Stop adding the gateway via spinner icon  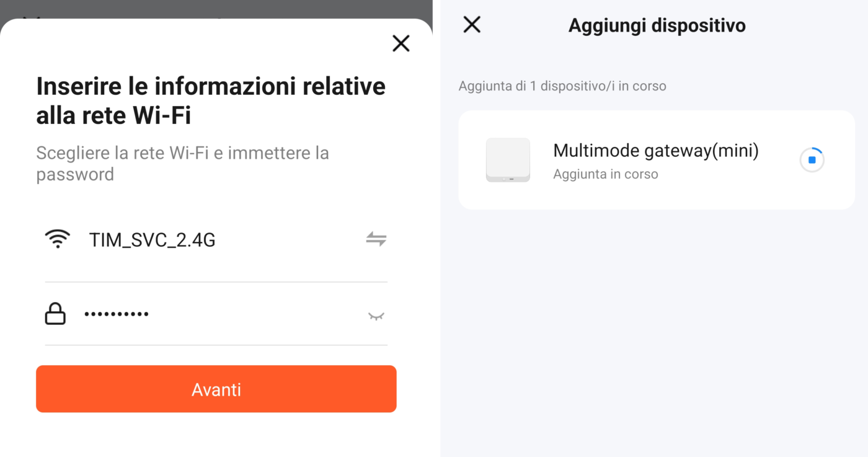812,160
